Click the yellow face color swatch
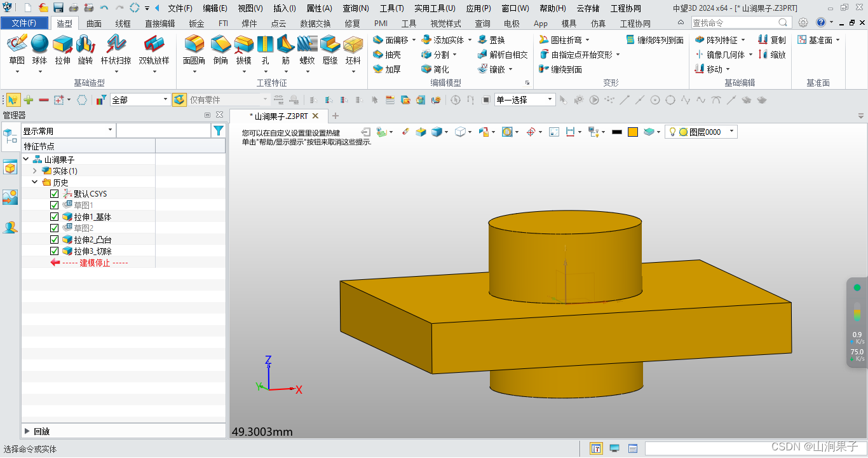Screen dimensions: 868x458 (x=633, y=132)
